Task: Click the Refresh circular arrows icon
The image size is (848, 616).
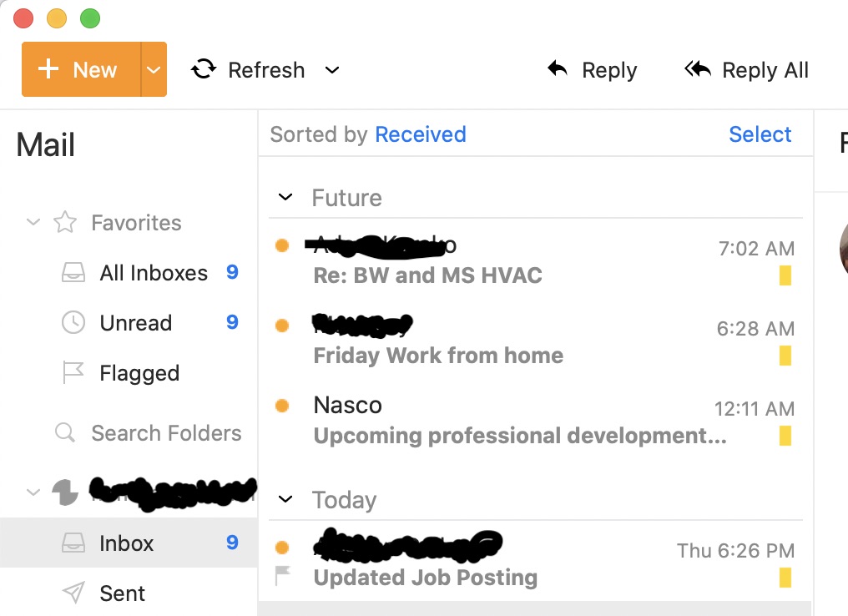Action: tap(204, 69)
